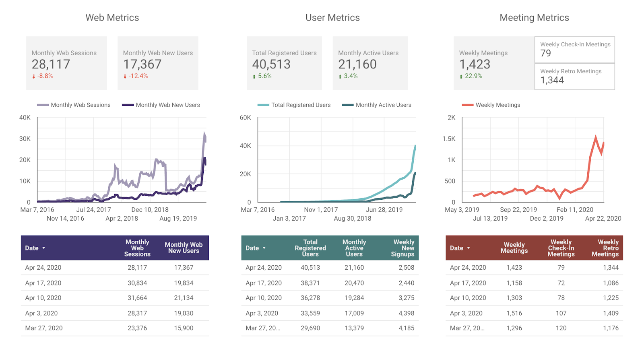The image size is (644, 341).
Task: Click the Meeting Metrics section title
Action: tap(534, 18)
